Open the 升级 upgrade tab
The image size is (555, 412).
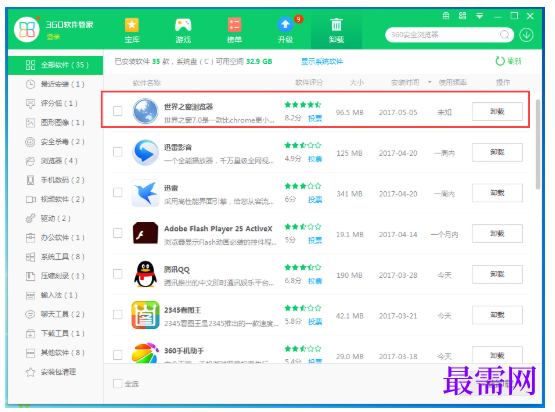[285, 31]
